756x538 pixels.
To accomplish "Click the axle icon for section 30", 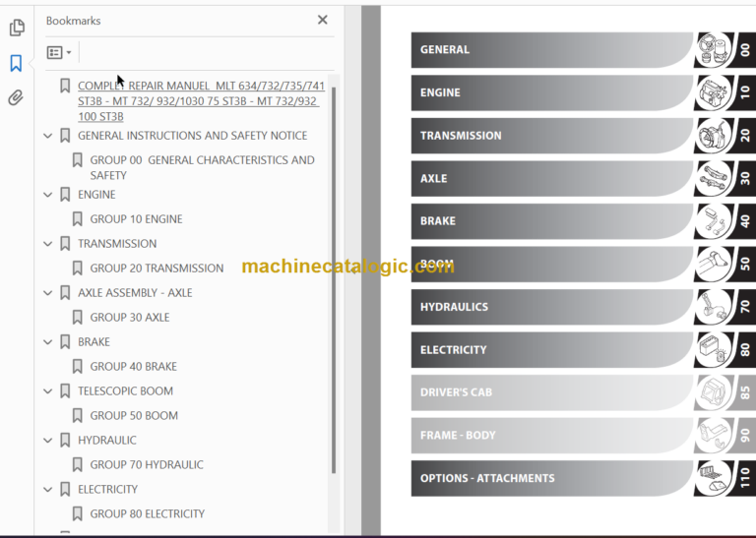I will (x=714, y=178).
